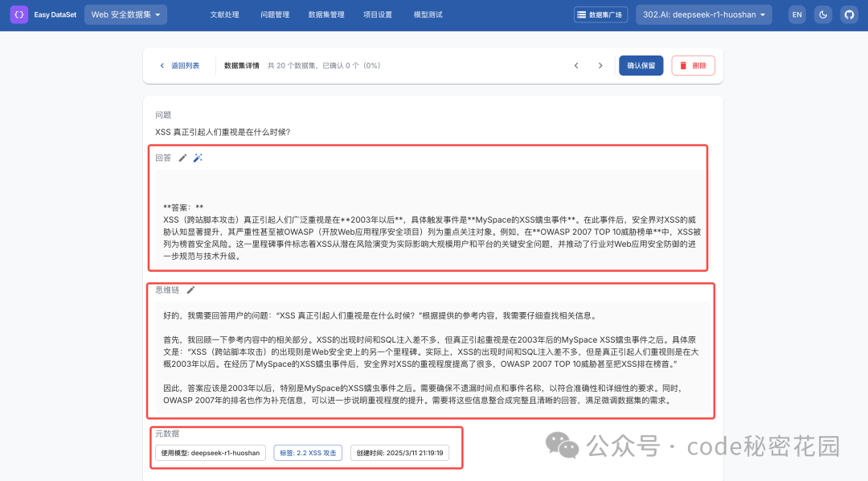Go to next dataset arrow
868x481 pixels.
pyautogui.click(x=600, y=65)
